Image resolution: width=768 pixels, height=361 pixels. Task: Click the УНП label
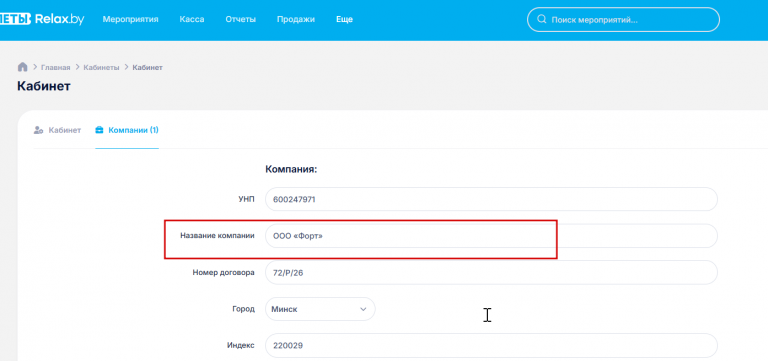(x=246, y=199)
